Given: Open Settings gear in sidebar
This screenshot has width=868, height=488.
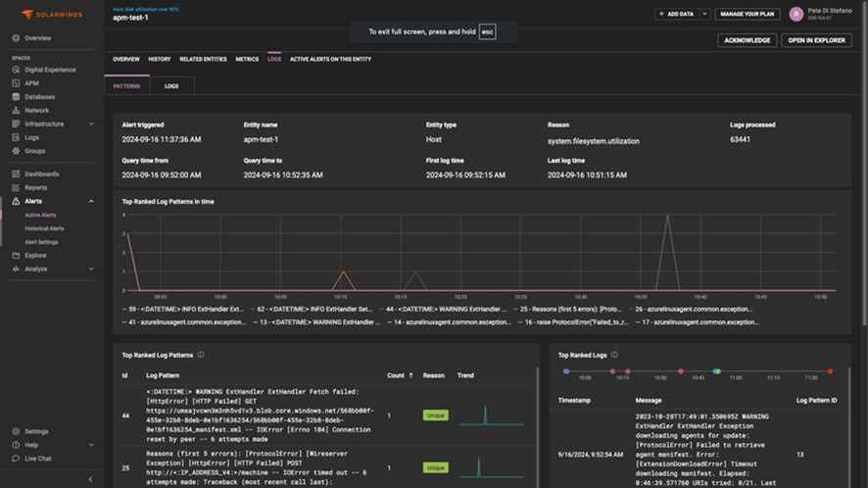Looking at the screenshot, I should [x=17, y=431].
